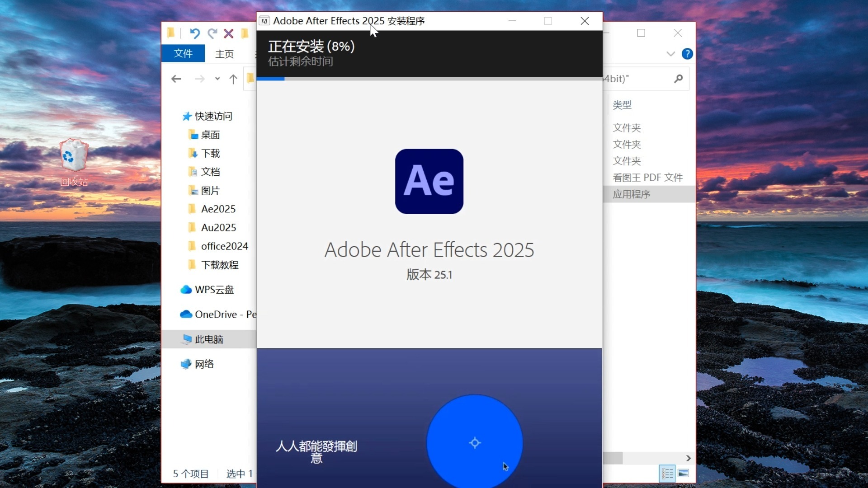Click the undo icon in File Explorer toolbar

[194, 33]
